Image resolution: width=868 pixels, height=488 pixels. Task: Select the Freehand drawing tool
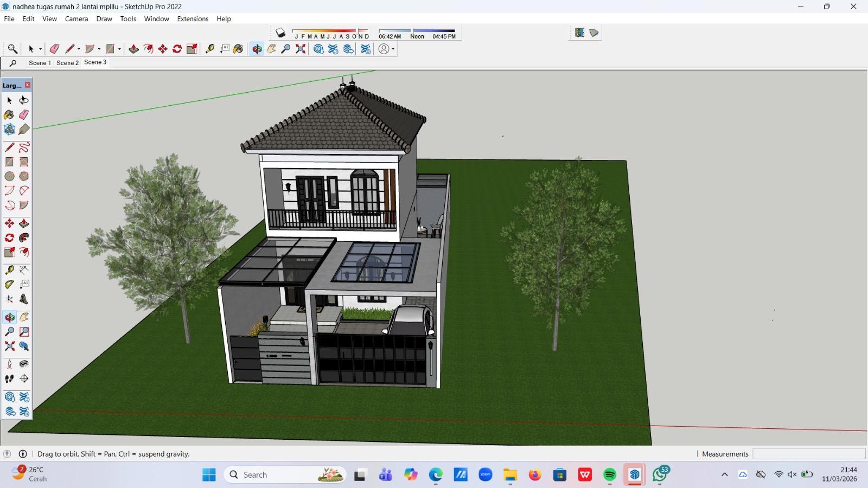coord(24,147)
